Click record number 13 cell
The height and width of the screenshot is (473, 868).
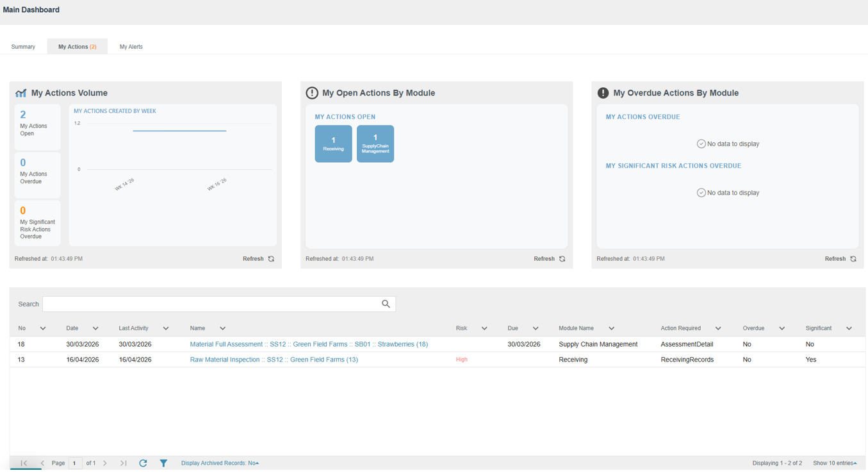21,360
